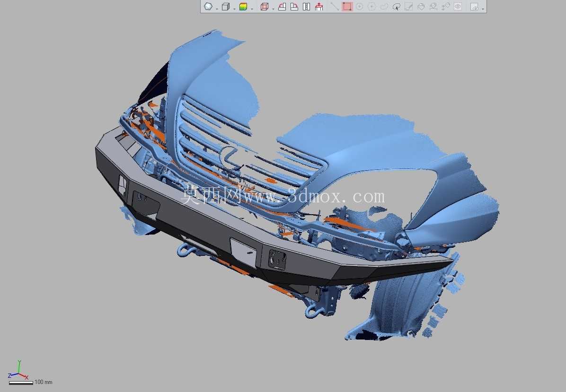
Task: Select the flood fill selection tool
Action: [x=421, y=7]
